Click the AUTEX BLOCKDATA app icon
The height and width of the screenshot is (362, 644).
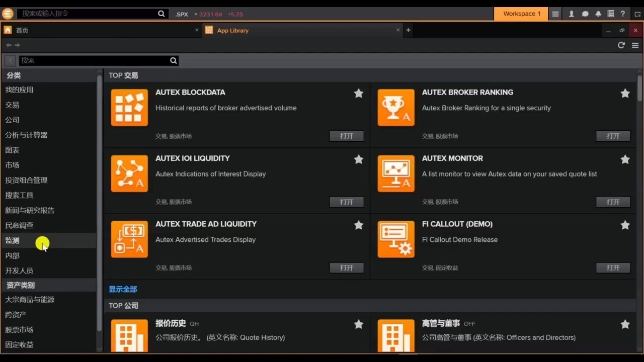[129, 108]
